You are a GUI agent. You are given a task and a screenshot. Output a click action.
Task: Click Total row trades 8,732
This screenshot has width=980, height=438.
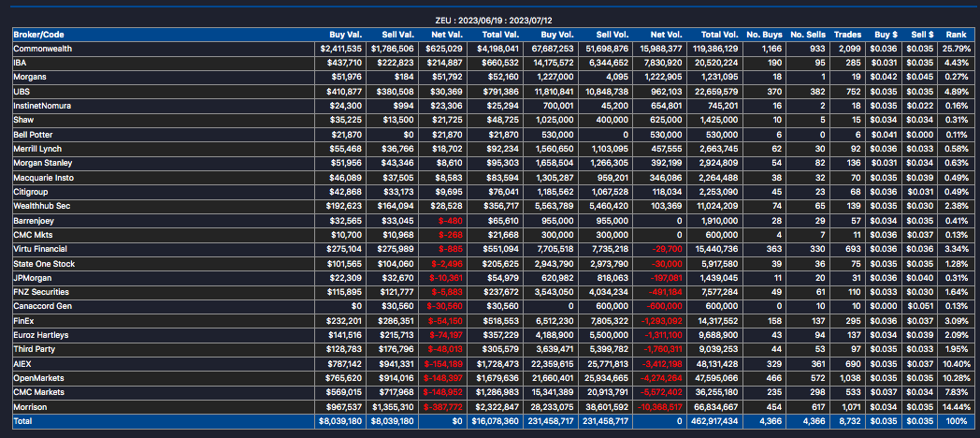[851, 422]
